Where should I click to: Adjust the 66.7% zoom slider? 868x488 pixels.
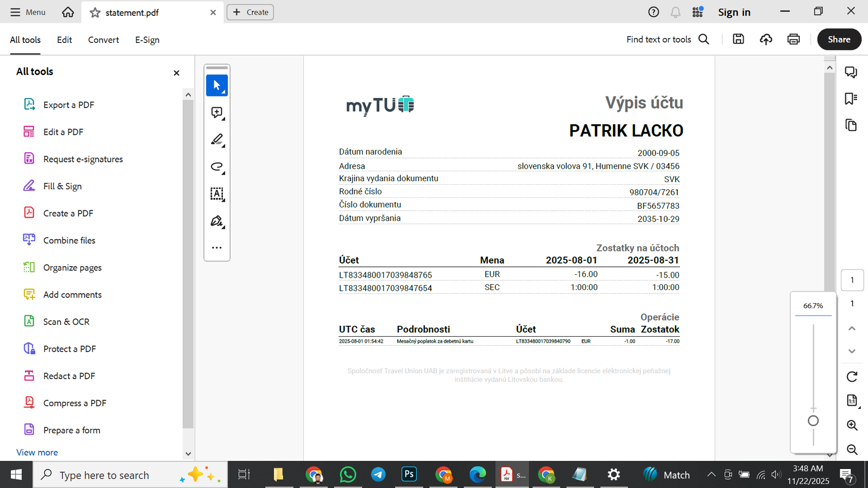[813, 420]
